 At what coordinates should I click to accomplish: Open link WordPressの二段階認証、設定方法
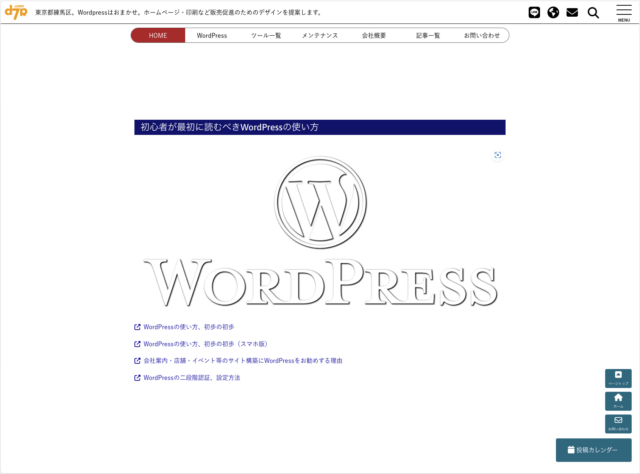pos(187,378)
